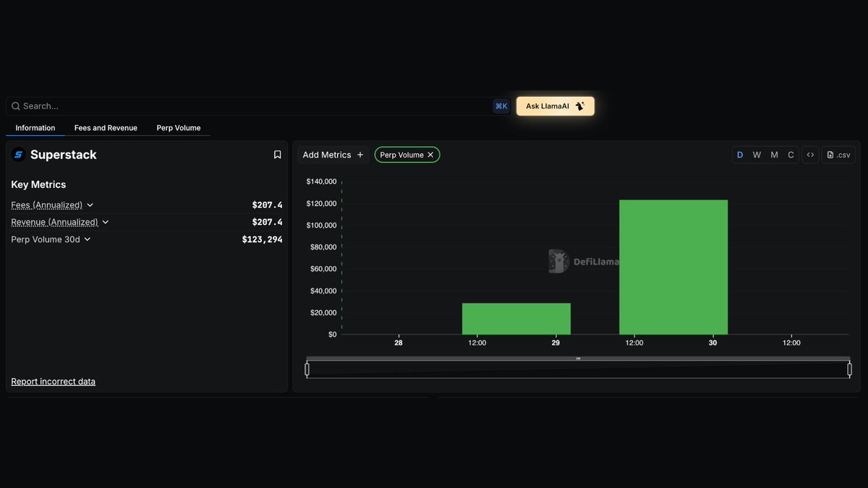
Task: Switch chart to Daily grouping
Action: tap(740, 155)
